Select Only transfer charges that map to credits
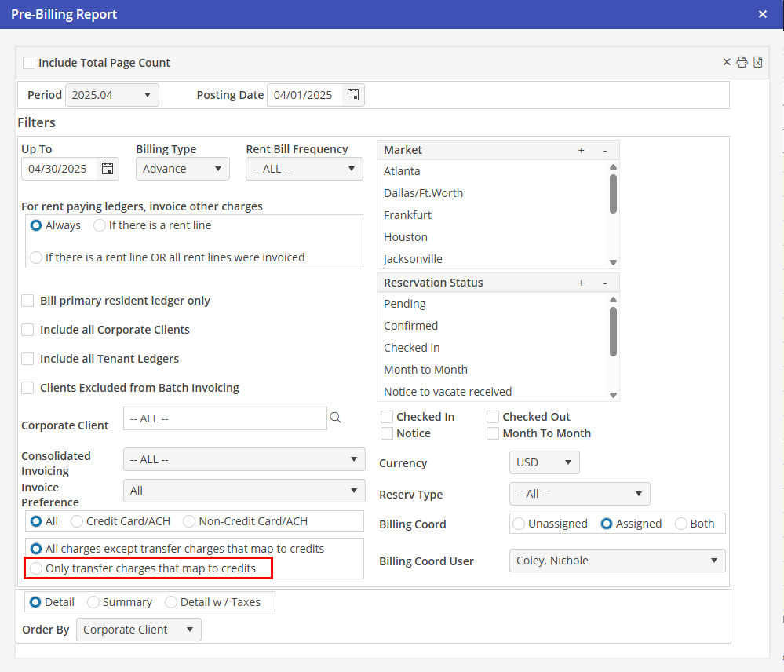The height and width of the screenshot is (672, 784). [x=36, y=568]
